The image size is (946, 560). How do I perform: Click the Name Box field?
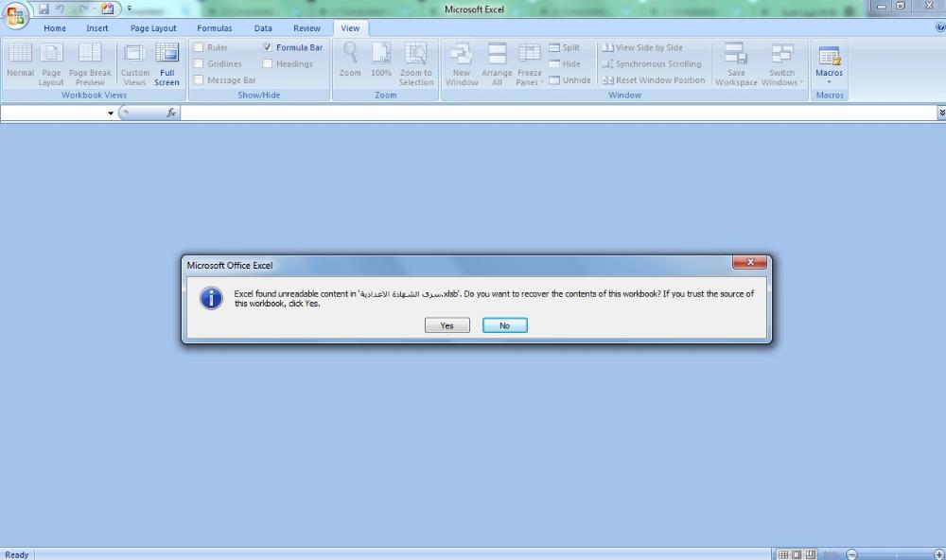[53, 113]
